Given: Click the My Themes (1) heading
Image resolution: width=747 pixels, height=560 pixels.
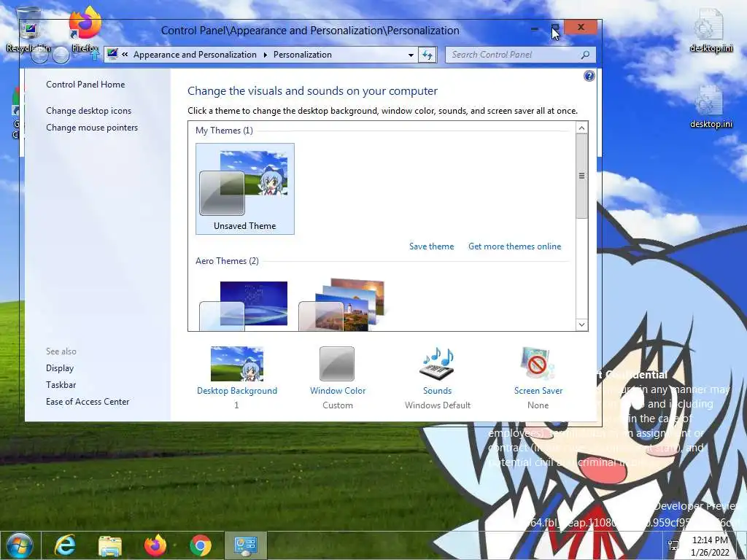Looking at the screenshot, I should coord(224,131).
